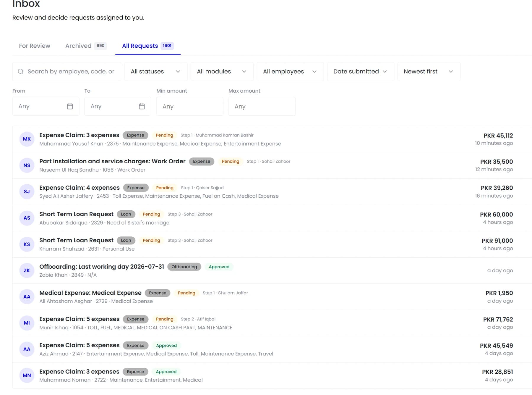Click the Approved badge on Zobia Khan row
This screenshot has width=532, height=395.
[219, 267]
